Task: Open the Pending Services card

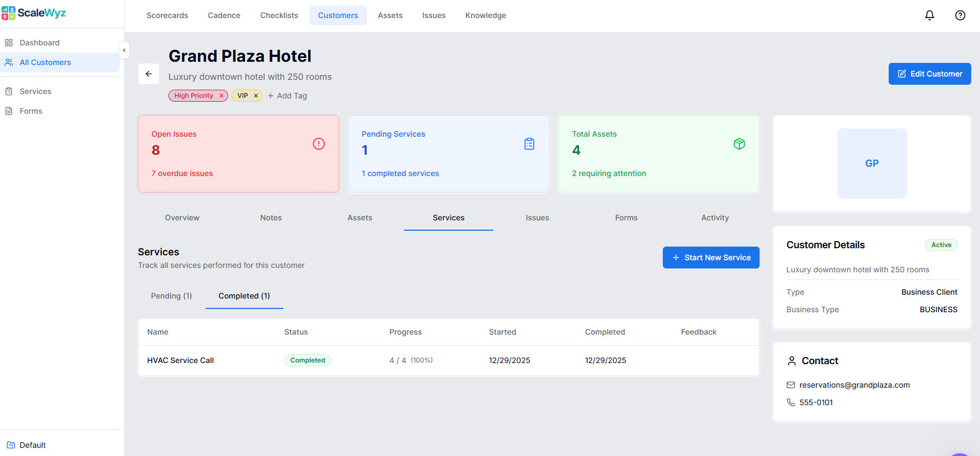Action: (448, 154)
